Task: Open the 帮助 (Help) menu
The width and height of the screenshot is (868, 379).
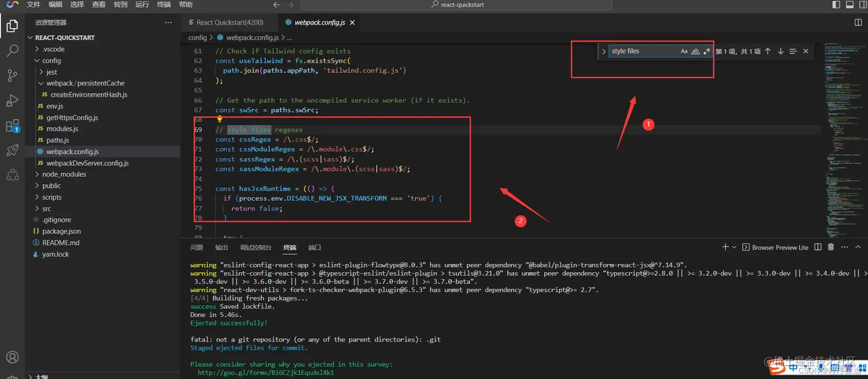Action: pos(185,5)
